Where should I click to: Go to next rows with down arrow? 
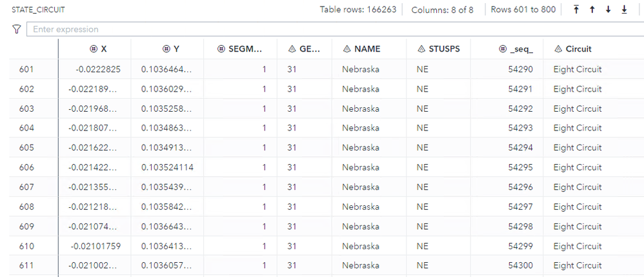[609, 10]
